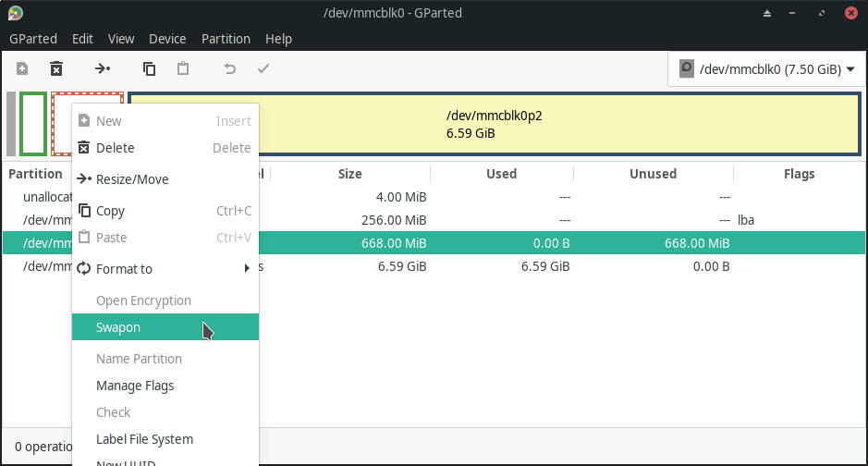The height and width of the screenshot is (466, 868).
Task: Open the View menu
Action: [x=121, y=39]
